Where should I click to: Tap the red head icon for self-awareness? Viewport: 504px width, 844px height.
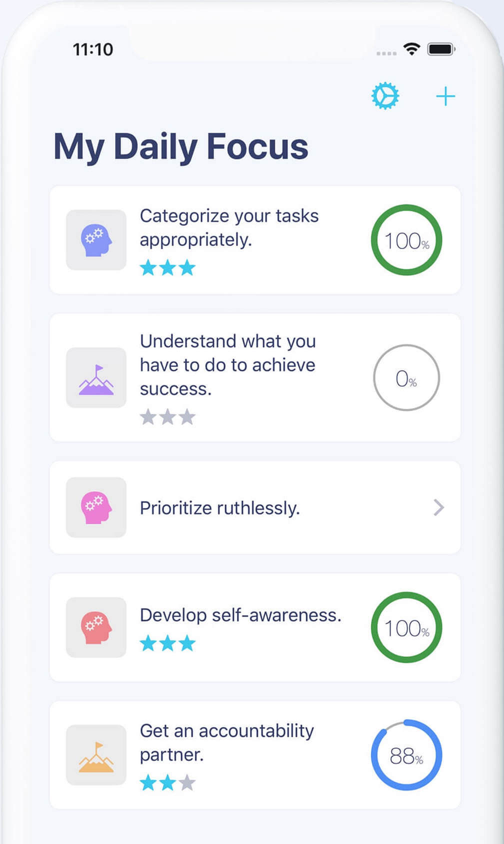tap(96, 627)
